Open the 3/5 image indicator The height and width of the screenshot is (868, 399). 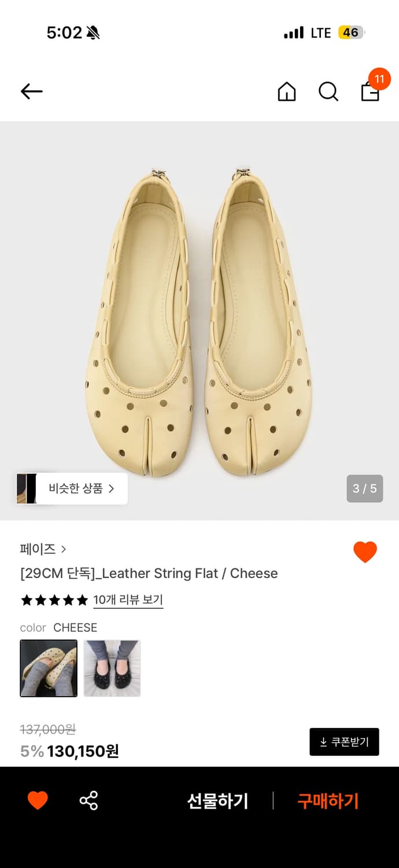tap(365, 488)
